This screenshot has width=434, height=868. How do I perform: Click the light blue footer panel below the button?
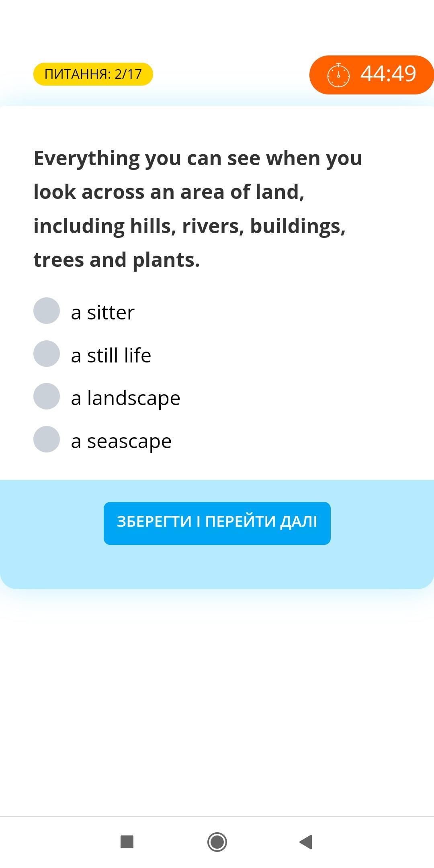pos(217,567)
